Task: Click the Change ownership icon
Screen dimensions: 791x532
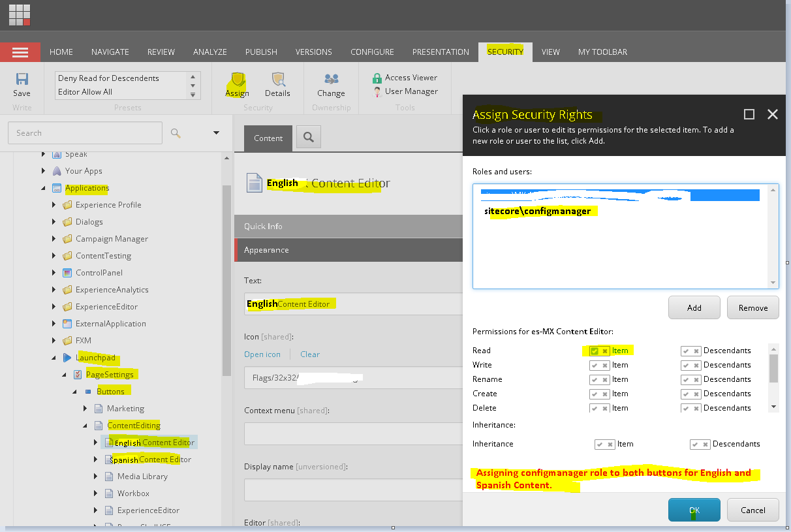Action: pyautogui.click(x=331, y=79)
